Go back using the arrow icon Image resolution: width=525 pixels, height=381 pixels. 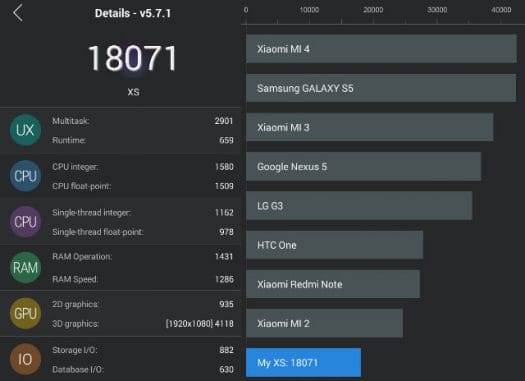coord(18,13)
